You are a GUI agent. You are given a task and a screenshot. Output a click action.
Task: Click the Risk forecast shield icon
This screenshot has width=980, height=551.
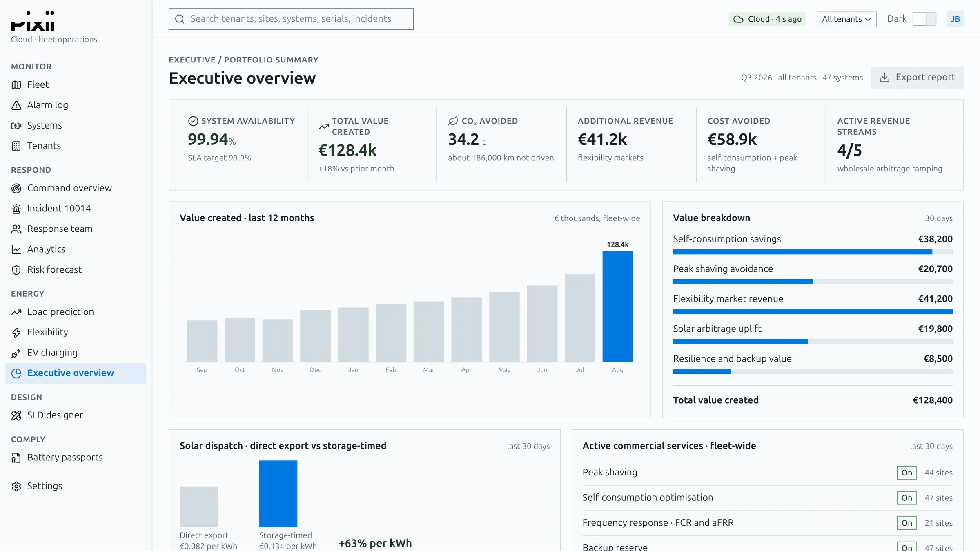click(16, 270)
